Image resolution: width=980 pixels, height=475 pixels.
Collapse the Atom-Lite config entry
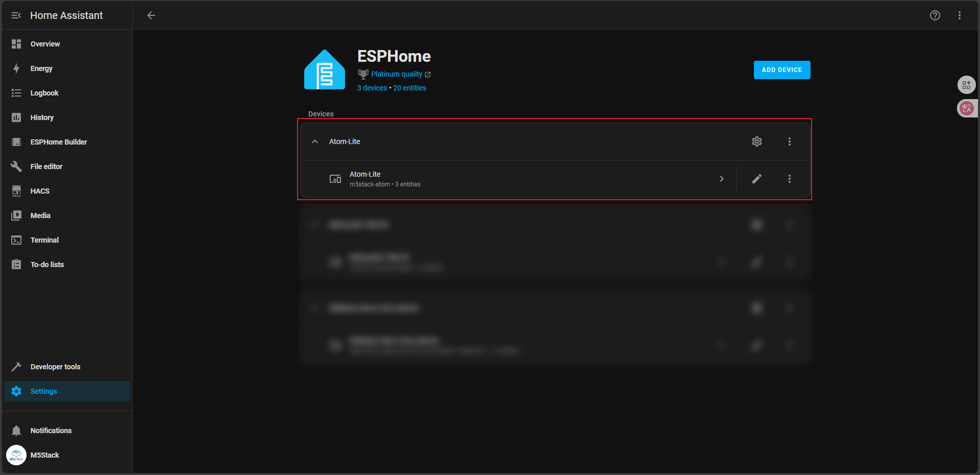coord(315,141)
